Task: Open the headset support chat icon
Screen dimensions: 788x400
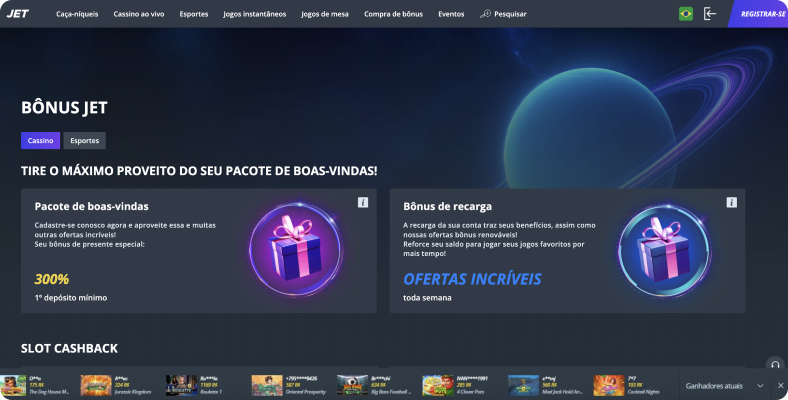Action: pyautogui.click(x=775, y=365)
